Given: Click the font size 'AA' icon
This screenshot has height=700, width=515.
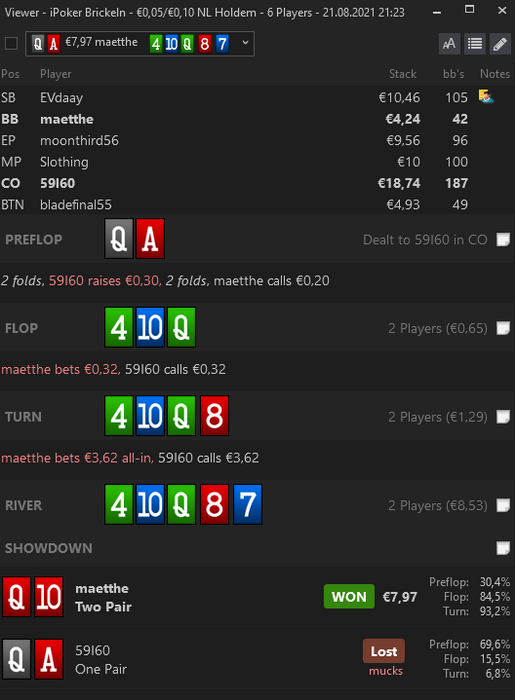Looking at the screenshot, I should (449, 44).
